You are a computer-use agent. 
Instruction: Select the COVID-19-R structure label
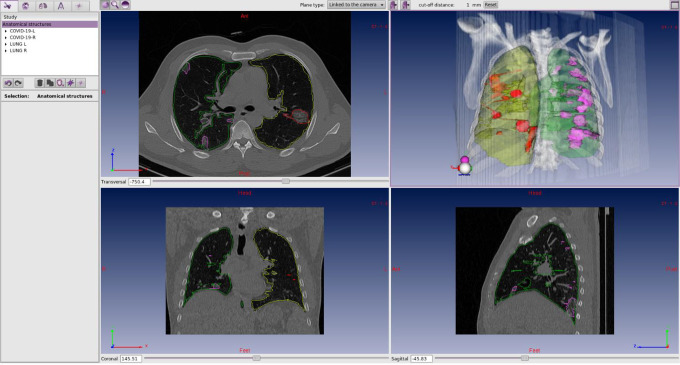[x=23, y=38]
